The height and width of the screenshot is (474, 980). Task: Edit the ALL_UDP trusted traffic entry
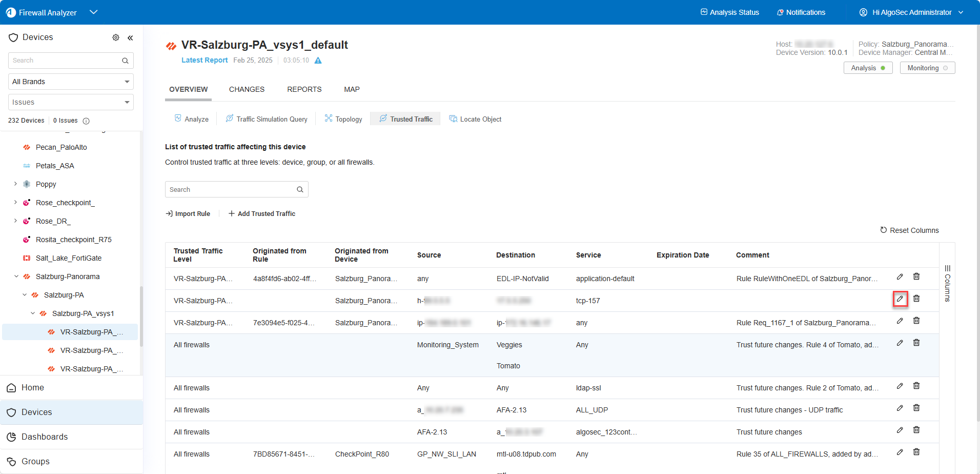tap(900, 408)
